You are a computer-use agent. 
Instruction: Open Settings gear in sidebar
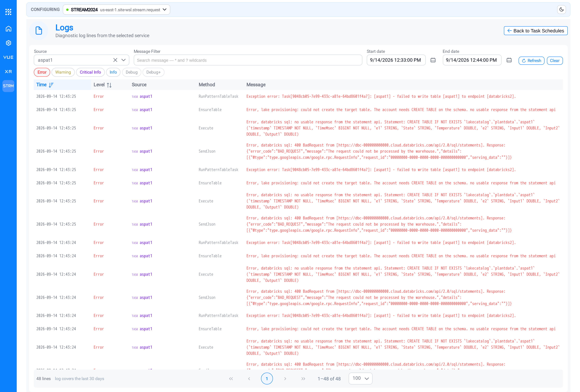8,43
